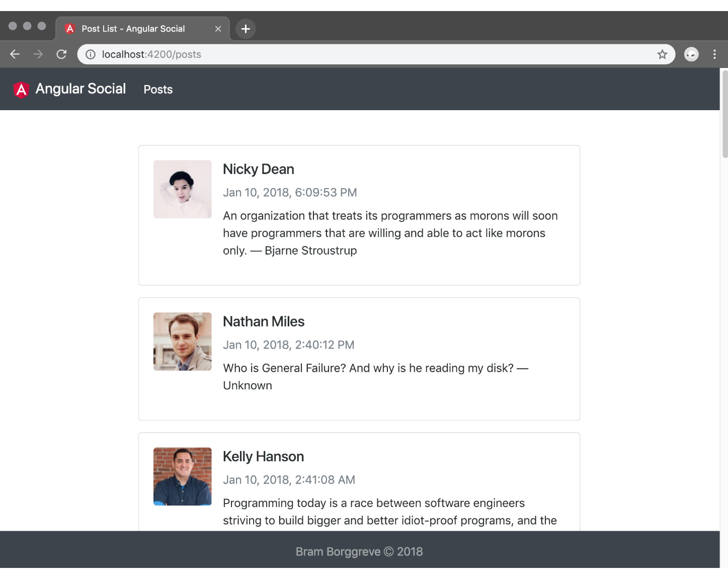Open the Posts navigation link
Image resolution: width=728 pixels, height=579 pixels.
tap(158, 90)
